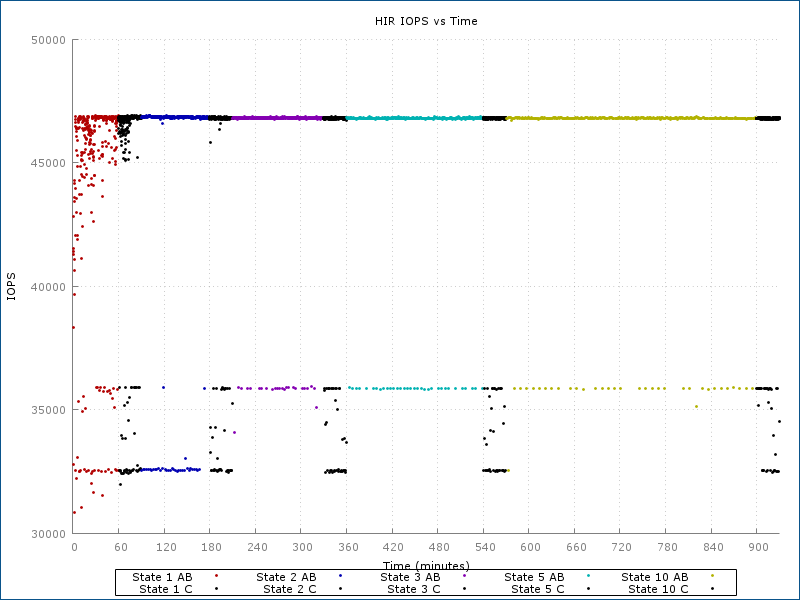Click the 40000 y-axis tick label
Screen dimensions: 800x600
tap(49, 287)
